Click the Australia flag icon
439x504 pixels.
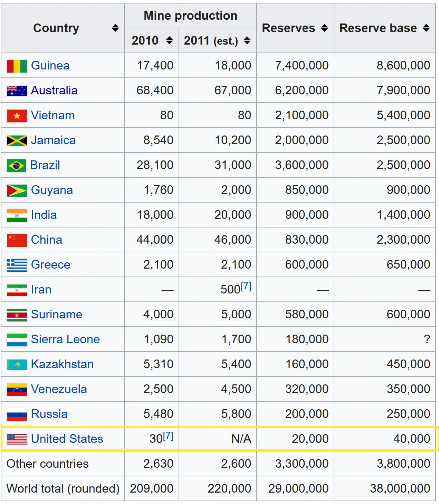(17, 91)
